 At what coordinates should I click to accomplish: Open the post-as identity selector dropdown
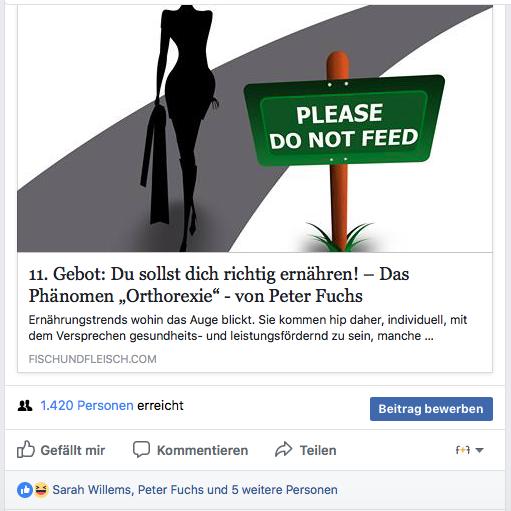click(x=469, y=450)
